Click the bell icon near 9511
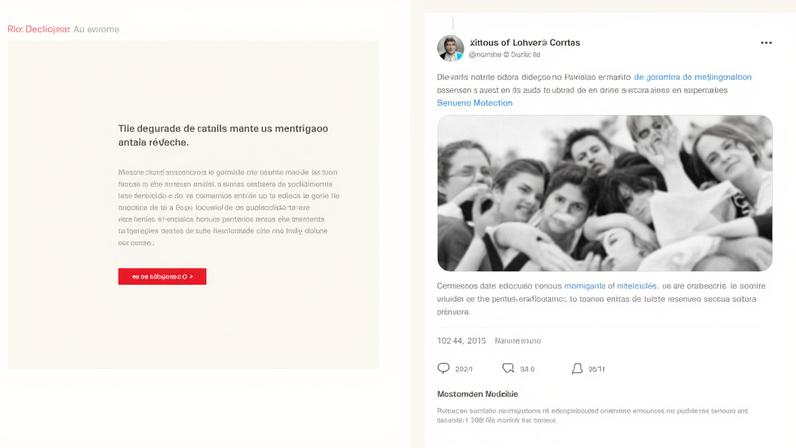 coord(577,368)
